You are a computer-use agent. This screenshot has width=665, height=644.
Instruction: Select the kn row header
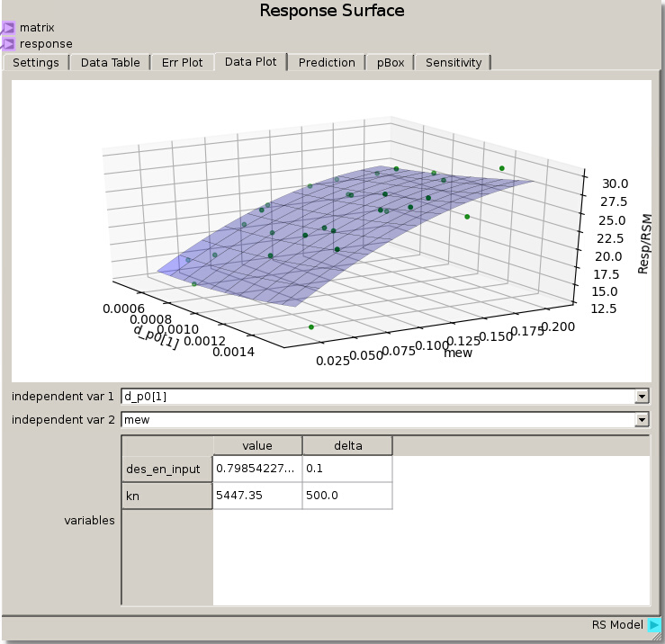[167, 496]
